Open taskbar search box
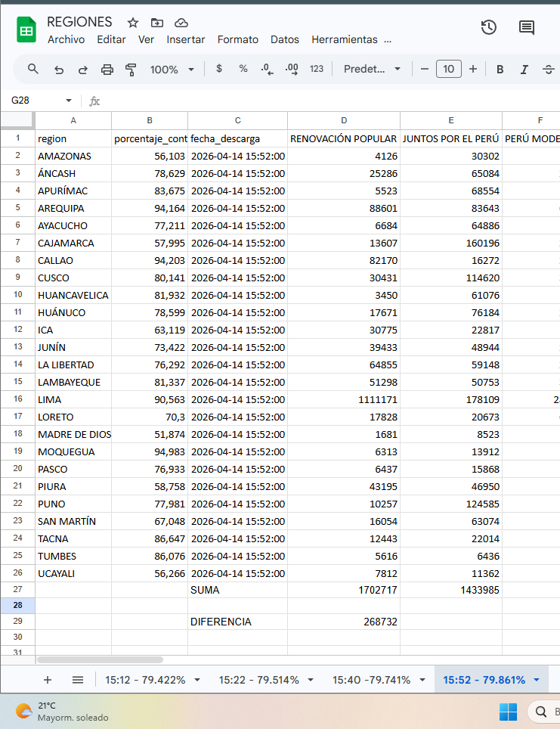The width and height of the screenshot is (560, 729). 545,712
